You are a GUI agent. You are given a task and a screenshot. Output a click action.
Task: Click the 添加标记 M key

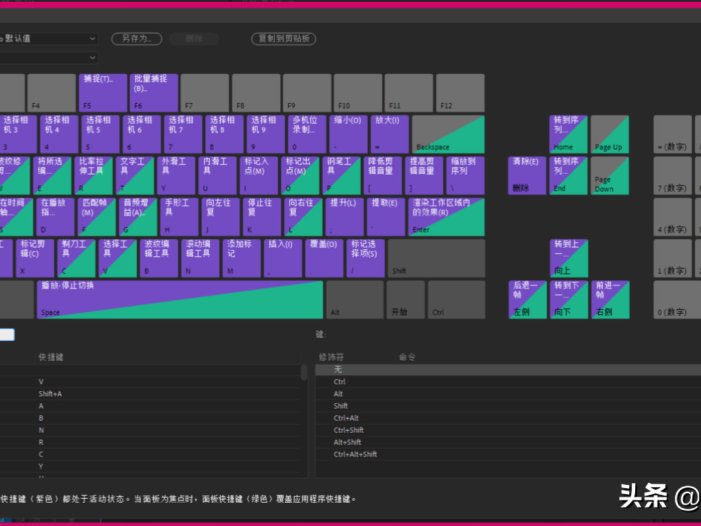(x=243, y=257)
